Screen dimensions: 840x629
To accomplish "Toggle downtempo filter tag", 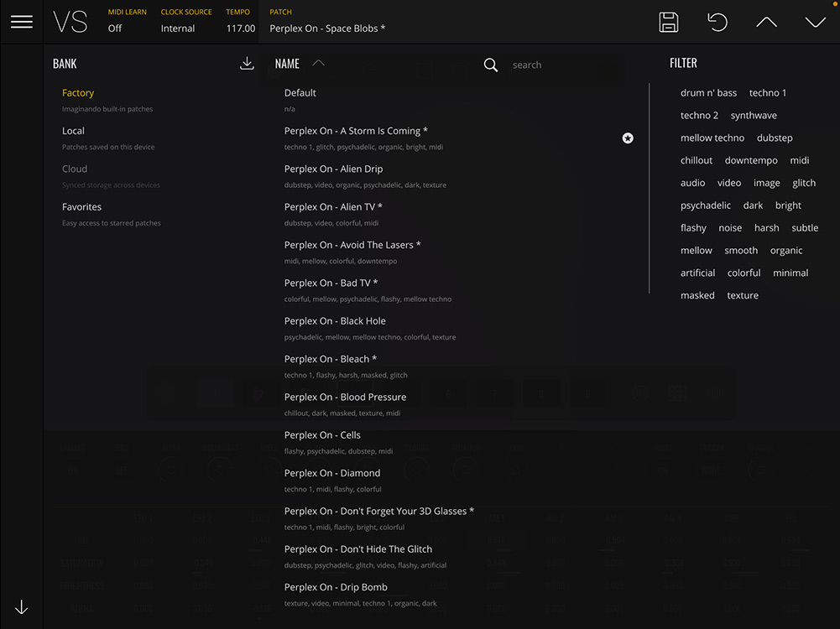I will (750, 160).
